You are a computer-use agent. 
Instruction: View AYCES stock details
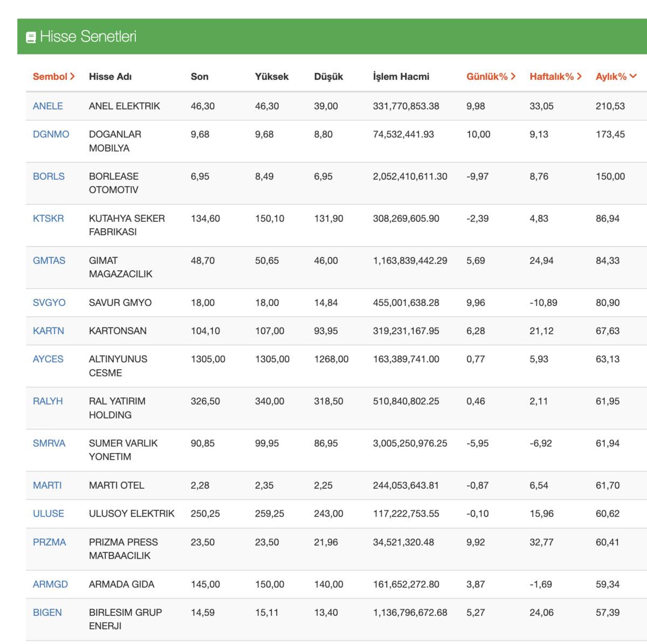click(x=47, y=359)
